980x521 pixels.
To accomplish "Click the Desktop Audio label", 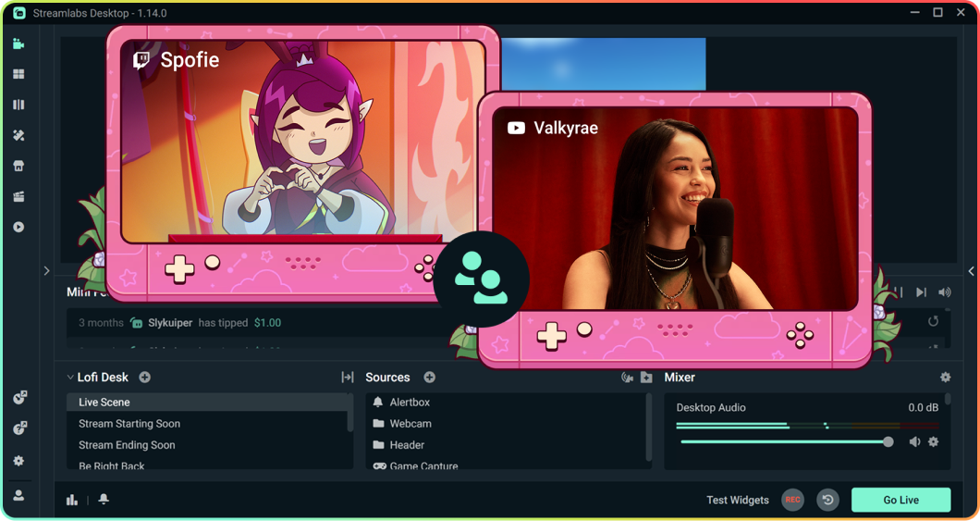I will coord(711,408).
